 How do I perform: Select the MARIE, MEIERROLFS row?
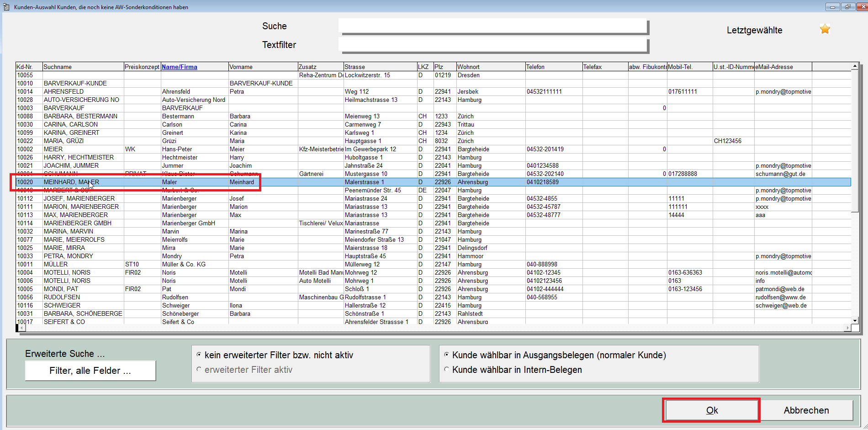[x=433, y=239]
